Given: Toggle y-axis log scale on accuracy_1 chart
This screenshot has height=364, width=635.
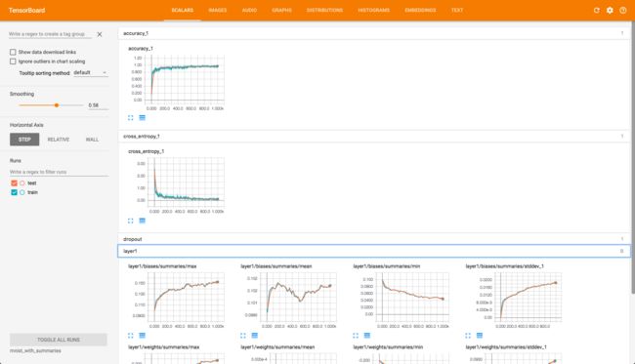Looking at the screenshot, I should click(x=143, y=118).
